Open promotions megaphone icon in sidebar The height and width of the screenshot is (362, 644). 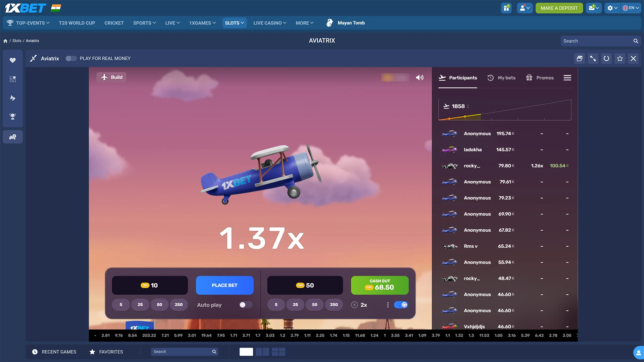tap(12, 98)
